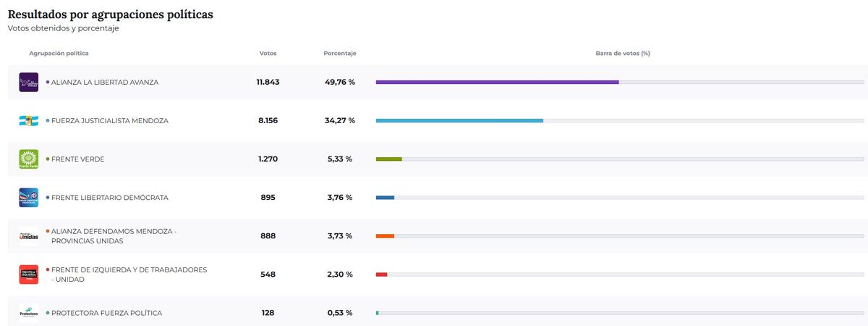Click the Votos column header
The image size is (868, 326).
[268, 54]
